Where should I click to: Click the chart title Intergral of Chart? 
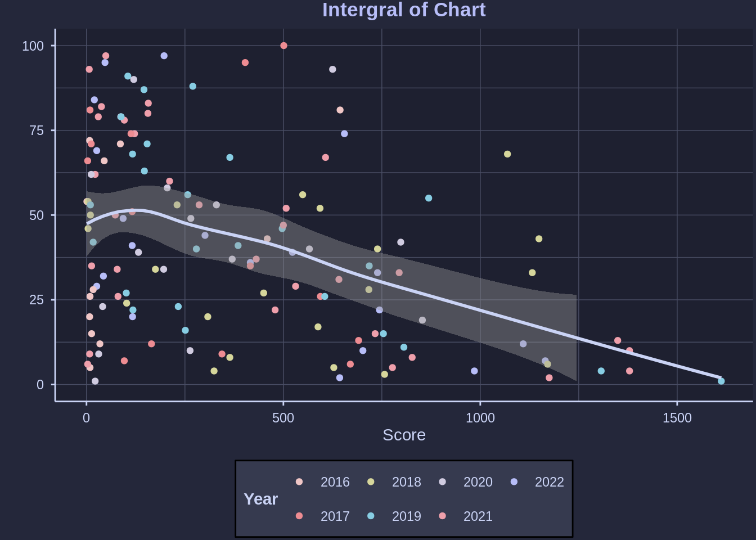(x=404, y=10)
